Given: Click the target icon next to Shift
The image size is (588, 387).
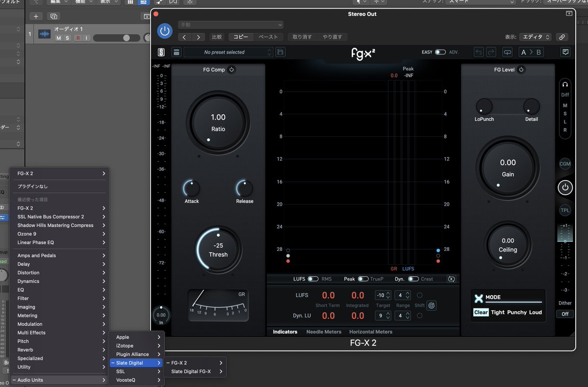Looking at the screenshot, I should pyautogui.click(x=431, y=306).
